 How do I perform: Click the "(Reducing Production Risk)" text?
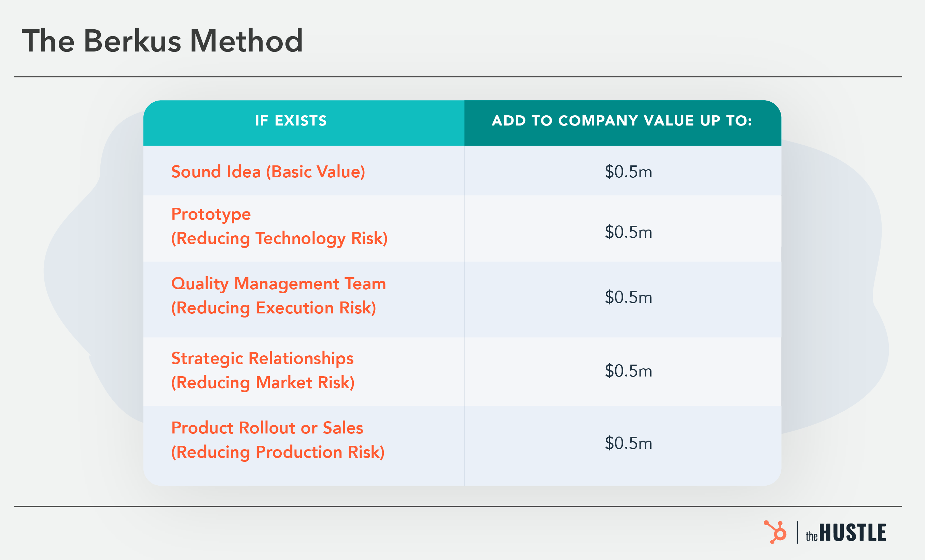click(x=278, y=452)
